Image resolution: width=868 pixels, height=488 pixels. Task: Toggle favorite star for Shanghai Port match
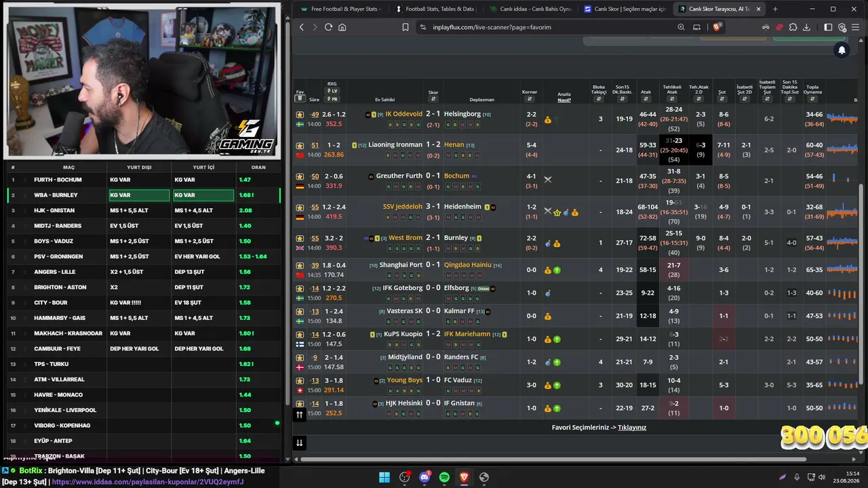300,266
